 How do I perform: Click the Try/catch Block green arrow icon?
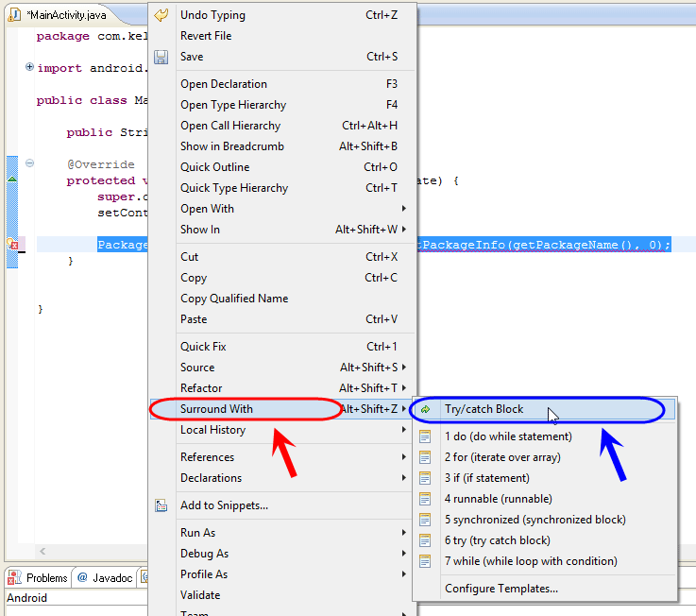(x=425, y=409)
